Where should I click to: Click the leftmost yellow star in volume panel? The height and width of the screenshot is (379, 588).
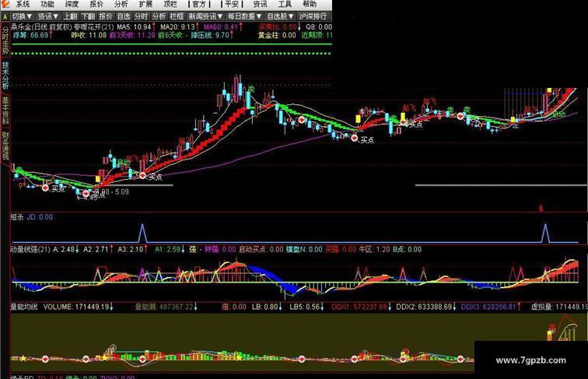23,358
